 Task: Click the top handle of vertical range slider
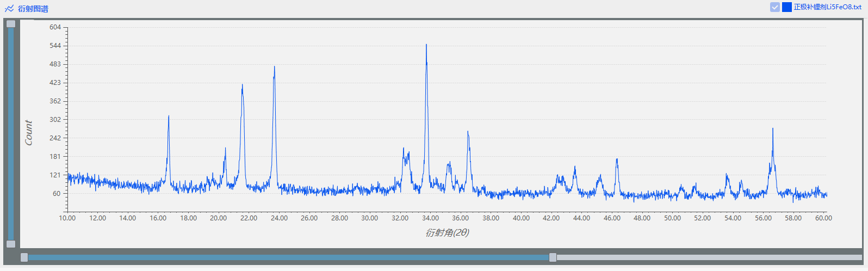[x=11, y=24]
